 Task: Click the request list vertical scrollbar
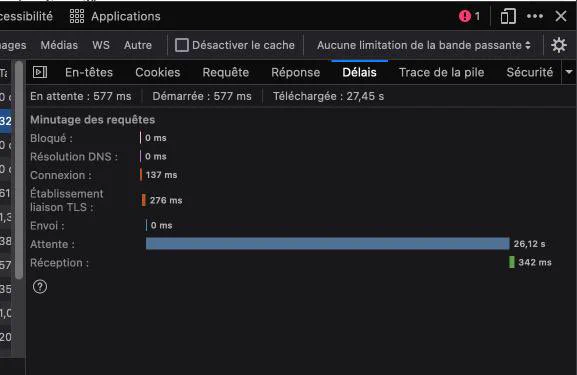19,169
